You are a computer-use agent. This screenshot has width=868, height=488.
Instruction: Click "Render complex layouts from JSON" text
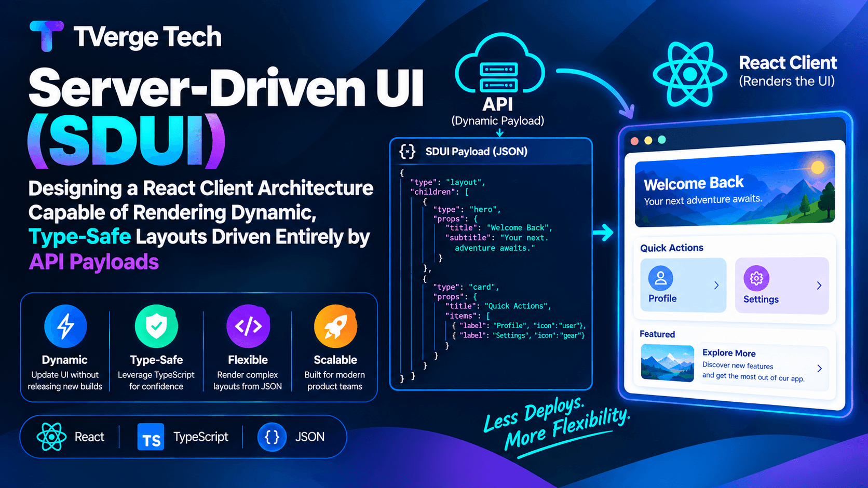(248, 381)
